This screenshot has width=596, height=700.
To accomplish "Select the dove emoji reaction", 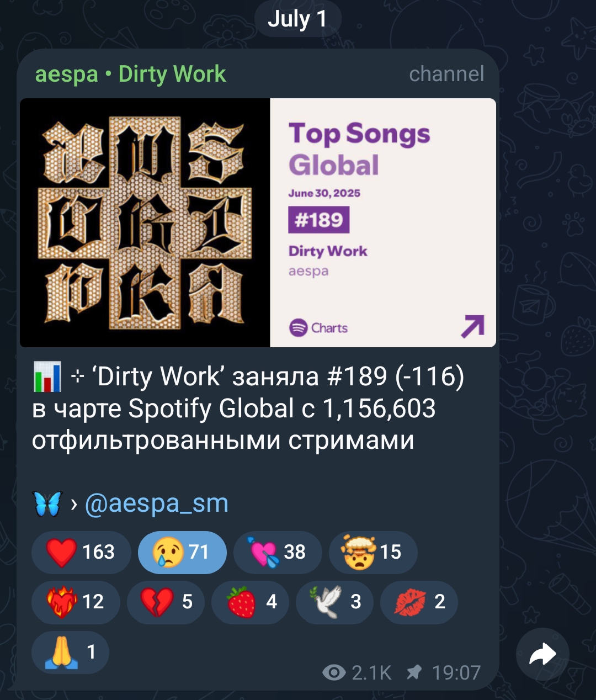I will 335,602.
